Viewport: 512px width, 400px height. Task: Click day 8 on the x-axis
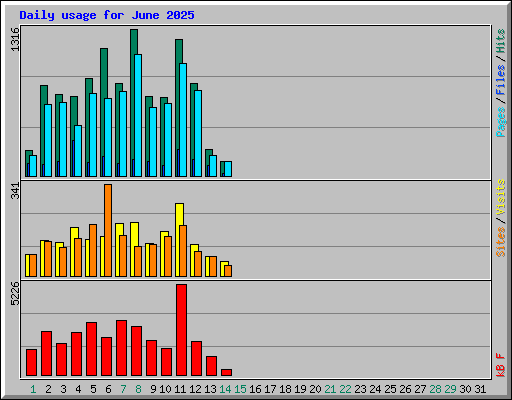tap(138, 389)
